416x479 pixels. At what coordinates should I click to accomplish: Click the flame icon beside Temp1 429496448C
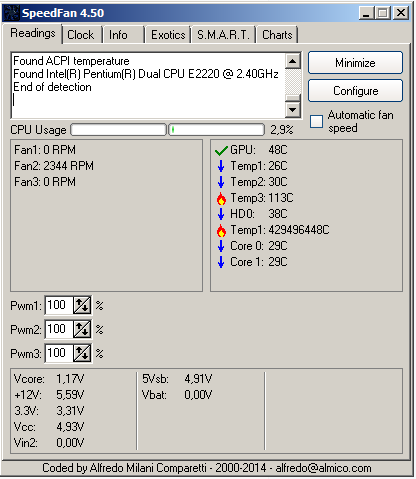tap(221, 230)
